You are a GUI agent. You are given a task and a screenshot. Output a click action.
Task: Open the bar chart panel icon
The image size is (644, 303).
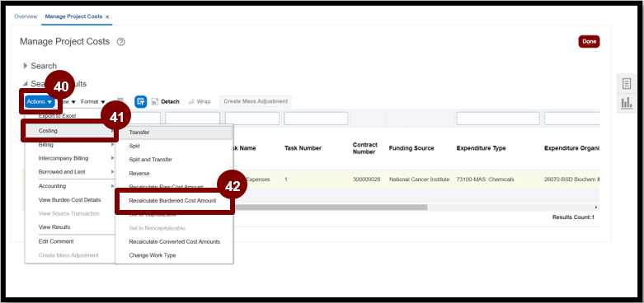[x=627, y=103]
